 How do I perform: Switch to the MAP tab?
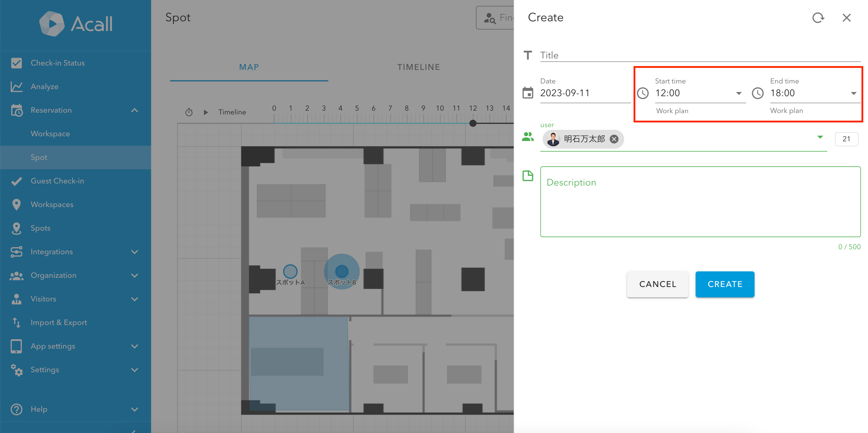(x=249, y=67)
